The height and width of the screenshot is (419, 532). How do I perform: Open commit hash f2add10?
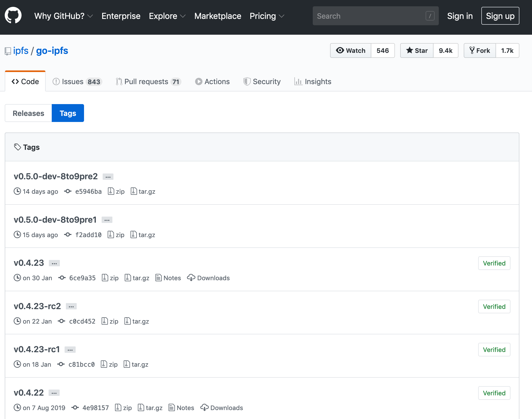tap(88, 235)
